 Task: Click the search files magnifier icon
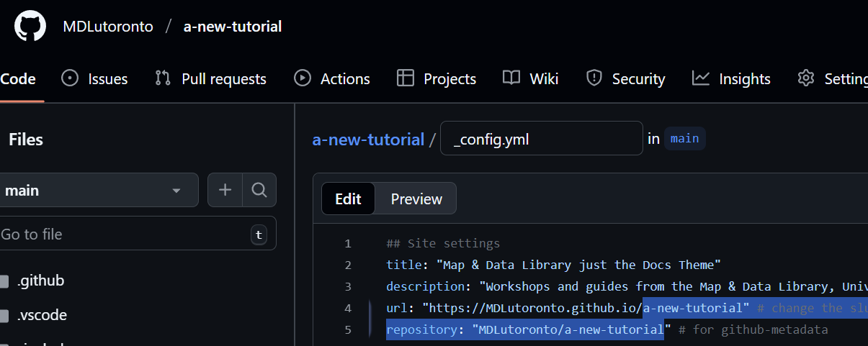click(x=259, y=190)
